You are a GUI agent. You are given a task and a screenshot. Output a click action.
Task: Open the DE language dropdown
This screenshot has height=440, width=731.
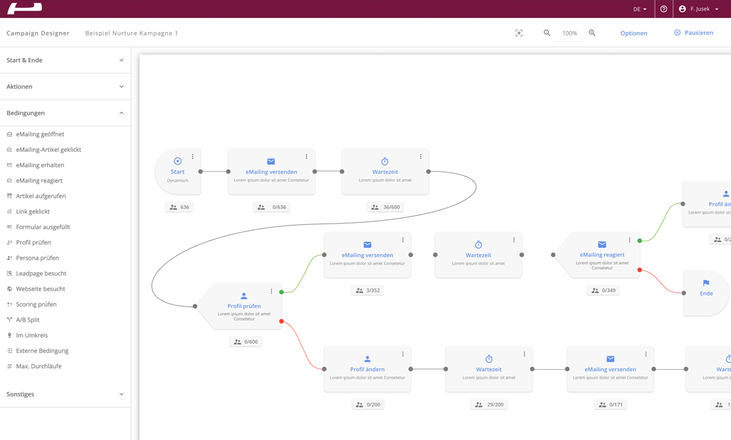coord(640,9)
